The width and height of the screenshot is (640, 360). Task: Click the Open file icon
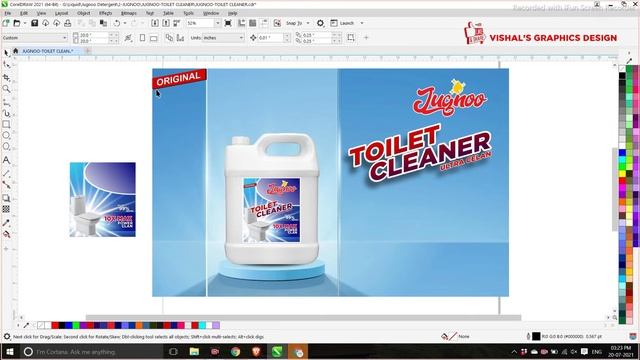[17, 23]
